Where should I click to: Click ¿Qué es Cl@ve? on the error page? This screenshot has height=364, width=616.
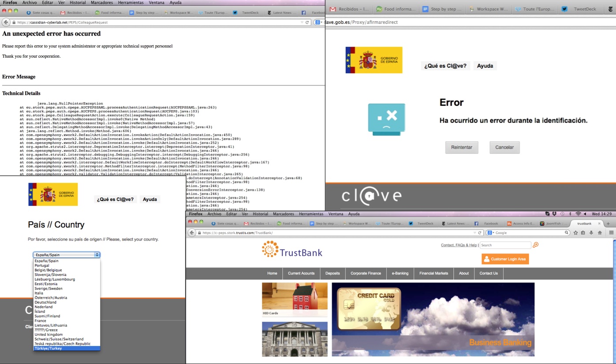tap(445, 66)
